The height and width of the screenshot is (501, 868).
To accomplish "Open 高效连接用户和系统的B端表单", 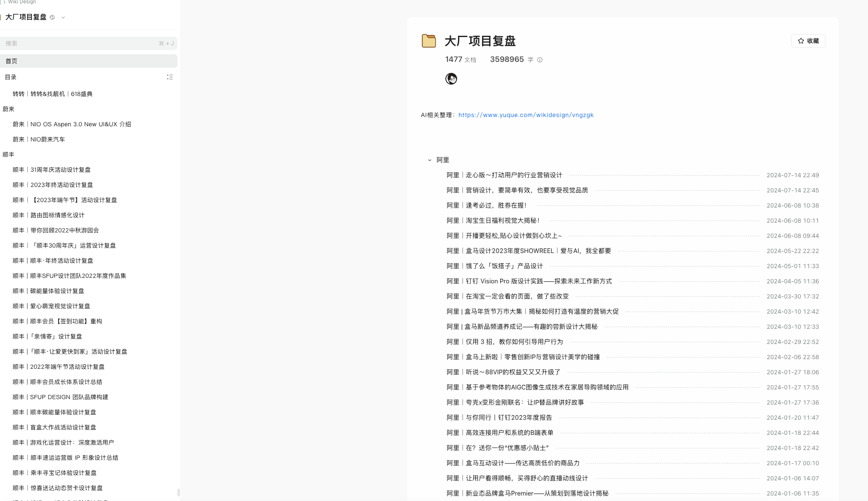I will click(x=500, y=433).
